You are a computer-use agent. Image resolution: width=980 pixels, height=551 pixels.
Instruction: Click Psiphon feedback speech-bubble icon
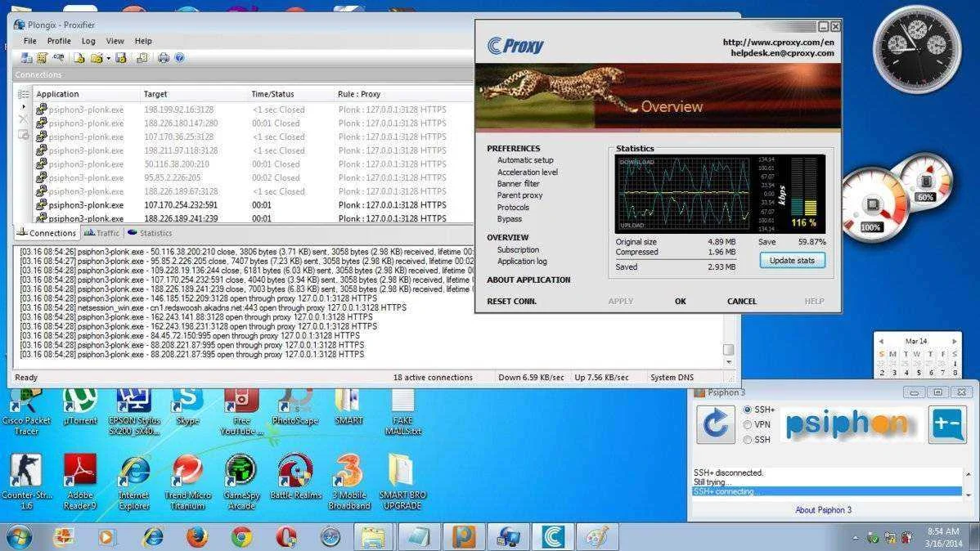coord(947,424)
